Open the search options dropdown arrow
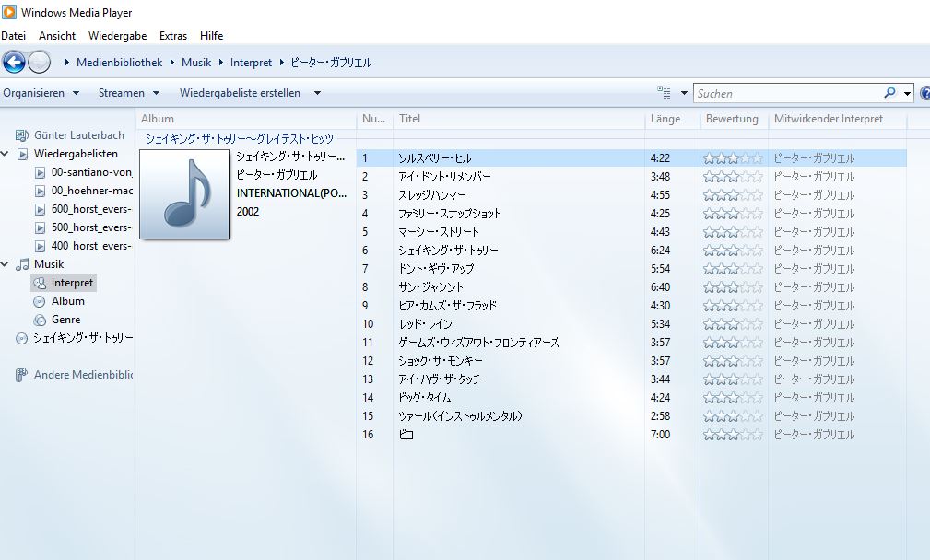 coord(907,94)
